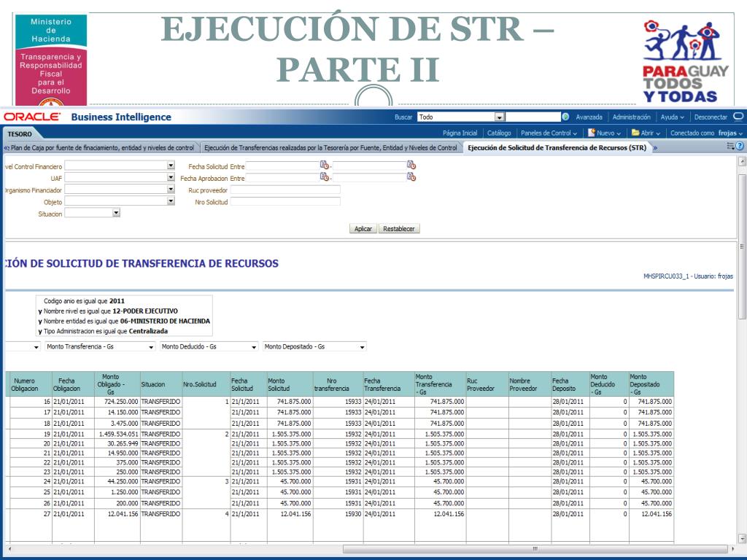The width and height of the screenshot is (747, 560).
Task: Click the icon right of Desconectar
Action: [x=738, y=117]
